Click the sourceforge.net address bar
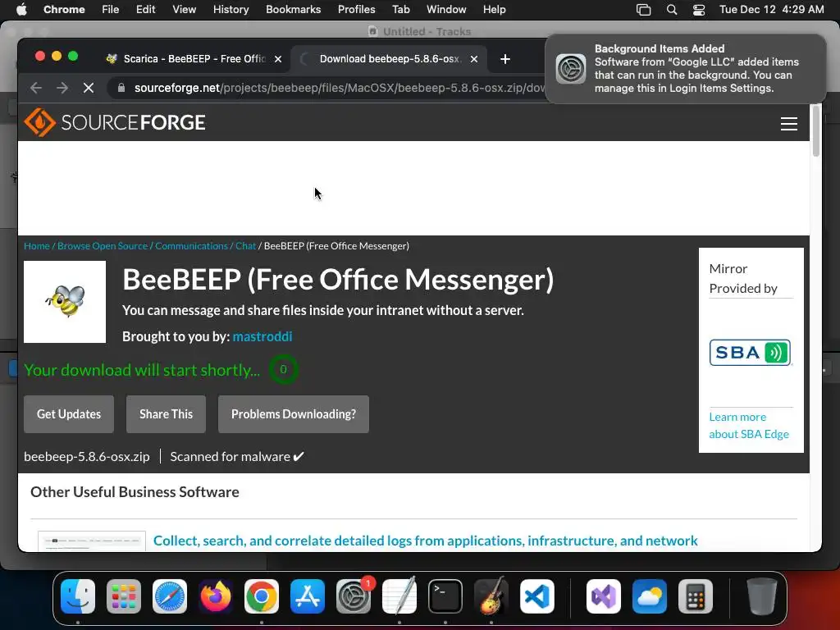 coord(340,87)
